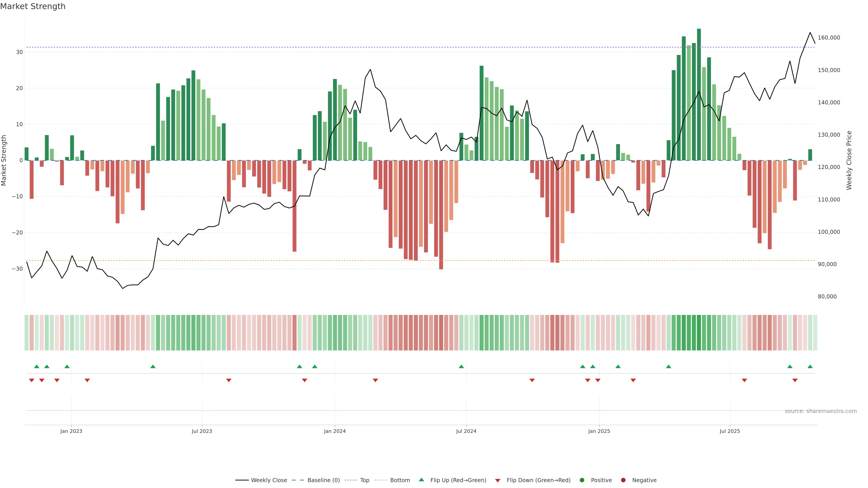Viewport: 868px width, 488px height.
Task: Toggle the Weekly Close legend entry
Action: [x=269, y=480]
